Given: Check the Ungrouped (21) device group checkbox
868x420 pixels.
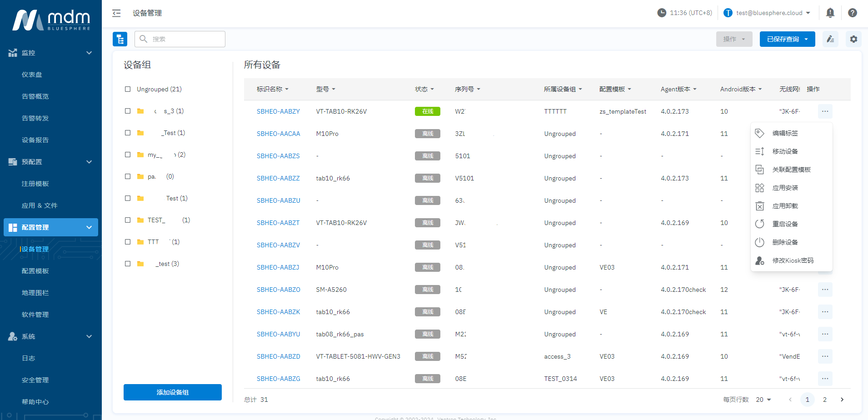Looking at the screenshot, I should point(128,89).
